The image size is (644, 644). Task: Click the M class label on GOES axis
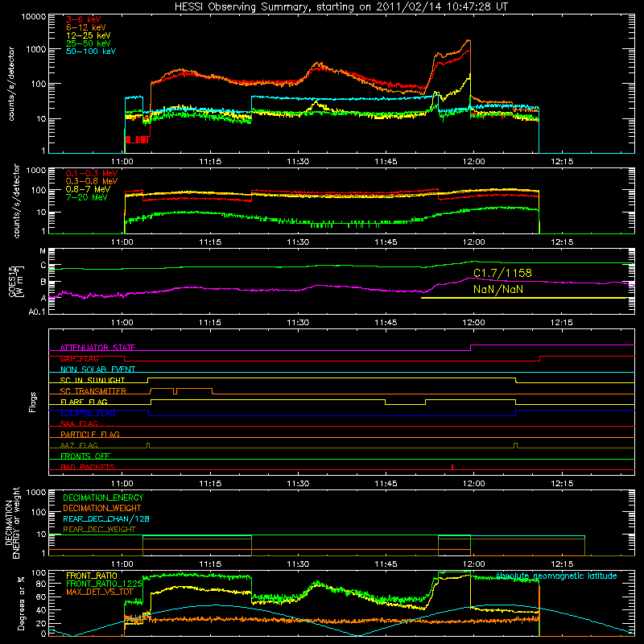point(43,251)
